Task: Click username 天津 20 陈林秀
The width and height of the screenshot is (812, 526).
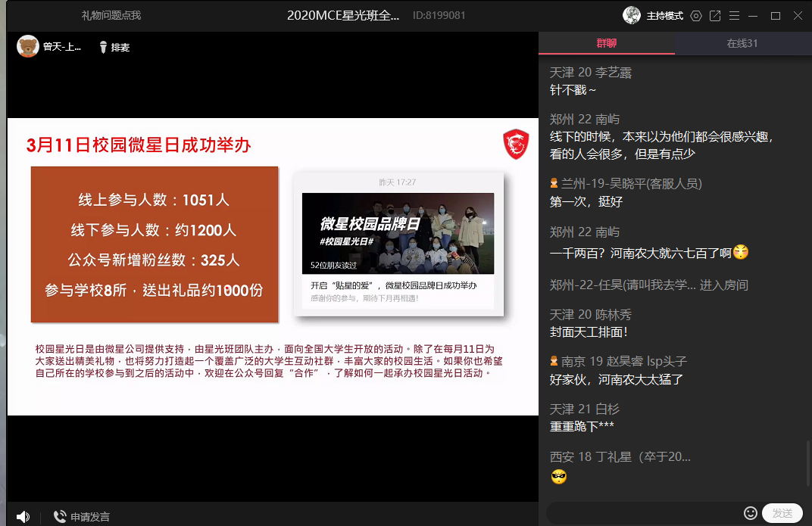Action: (x=590, y=314)
